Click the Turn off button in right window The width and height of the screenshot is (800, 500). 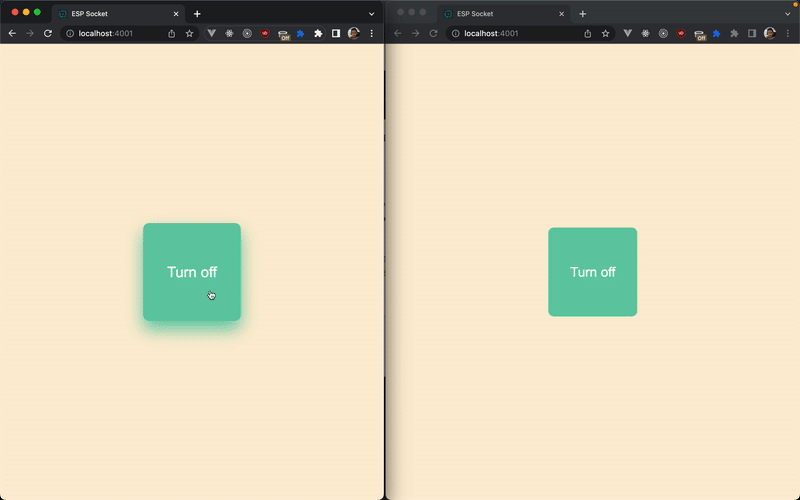pyautogui.click(x=592, y=272)
